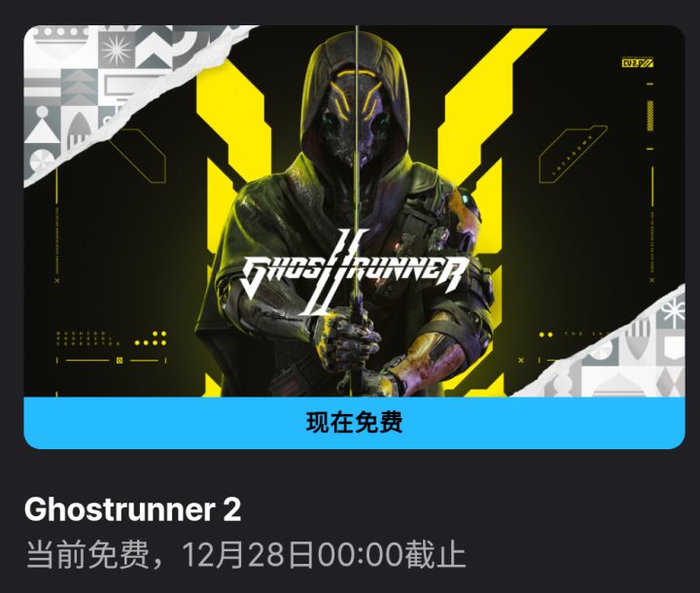Click the small yellow X marker bottom-right

(521, 360)
